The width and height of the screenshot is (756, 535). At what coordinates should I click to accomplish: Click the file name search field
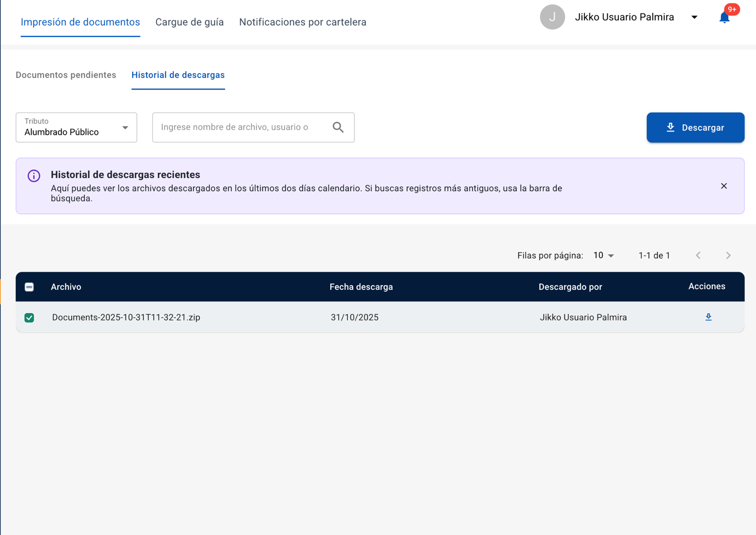pyautogui.click(x=242, y=127)
